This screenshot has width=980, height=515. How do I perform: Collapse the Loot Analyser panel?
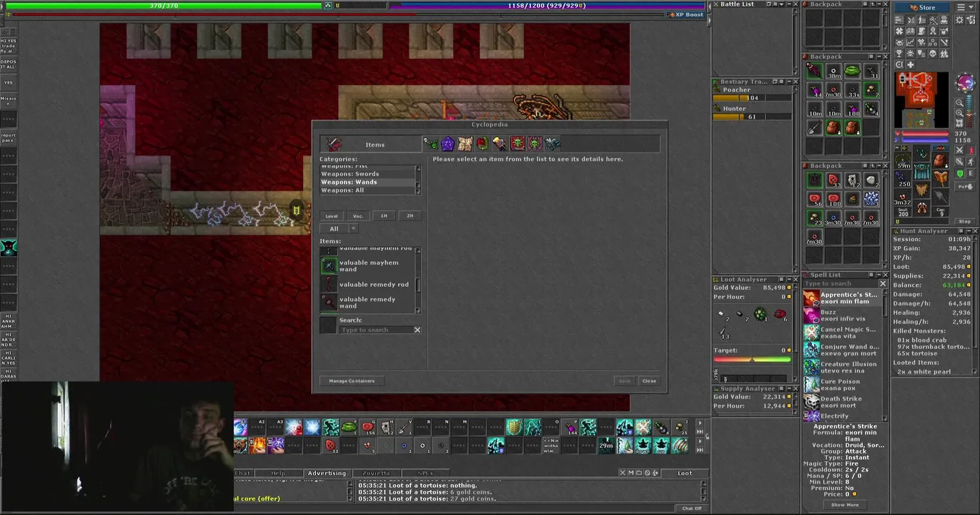click(788, 280)
